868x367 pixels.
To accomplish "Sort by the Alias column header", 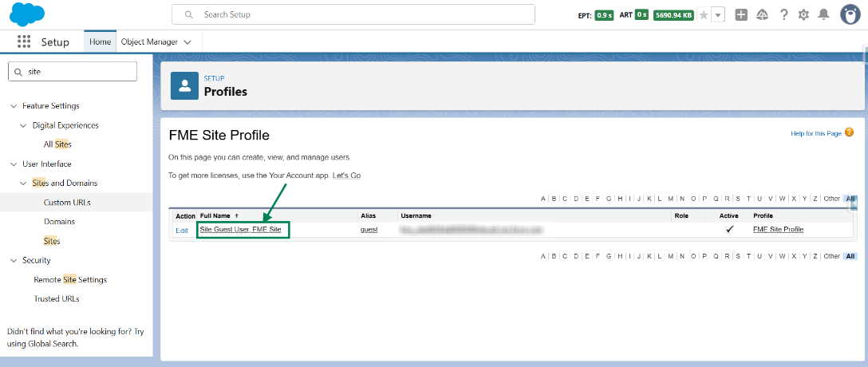I will coord(368,215).
